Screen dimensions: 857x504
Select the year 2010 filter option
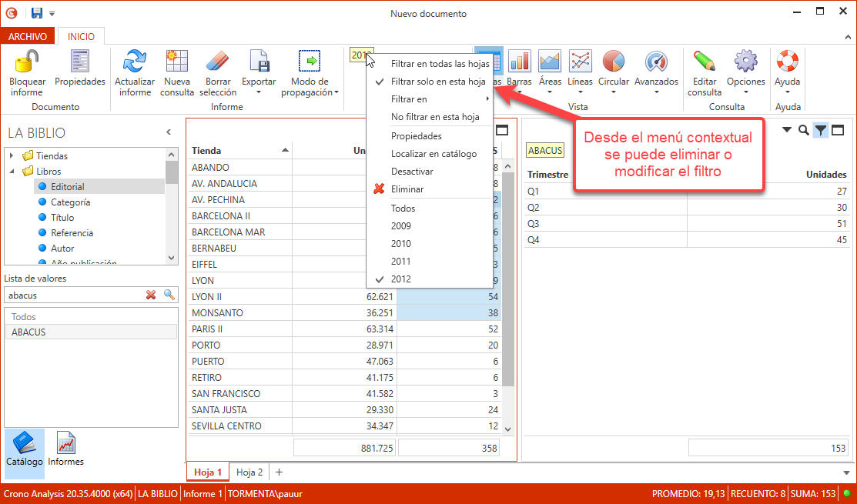click(401, 244)
